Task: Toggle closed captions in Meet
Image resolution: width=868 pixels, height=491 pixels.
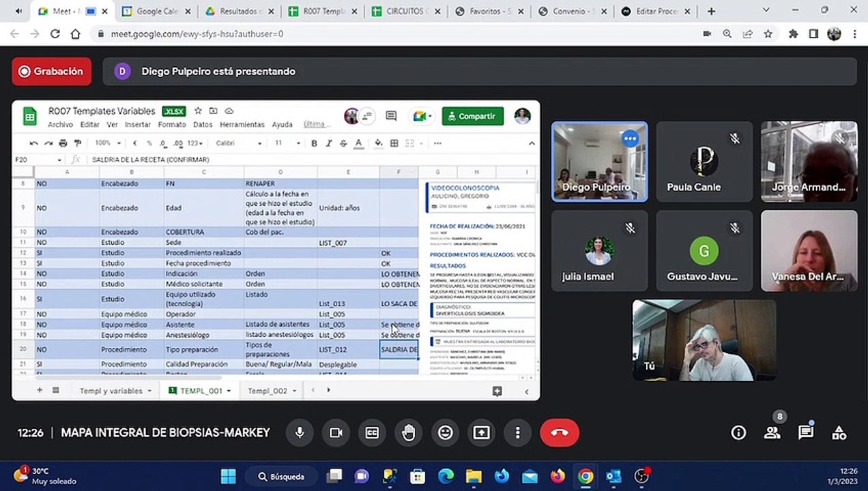Action: pyautogui.click(x=372, y=432)
